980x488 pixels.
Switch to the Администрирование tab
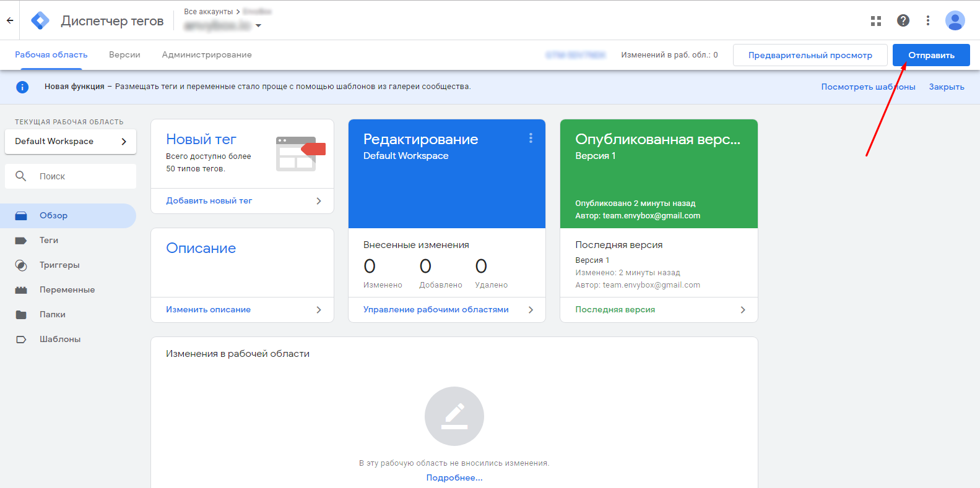[207, 55]
